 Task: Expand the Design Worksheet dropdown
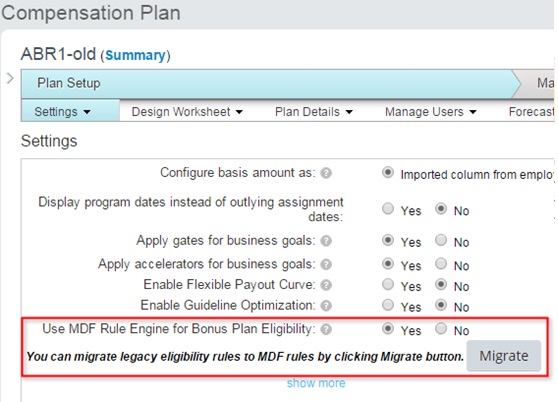187,112
